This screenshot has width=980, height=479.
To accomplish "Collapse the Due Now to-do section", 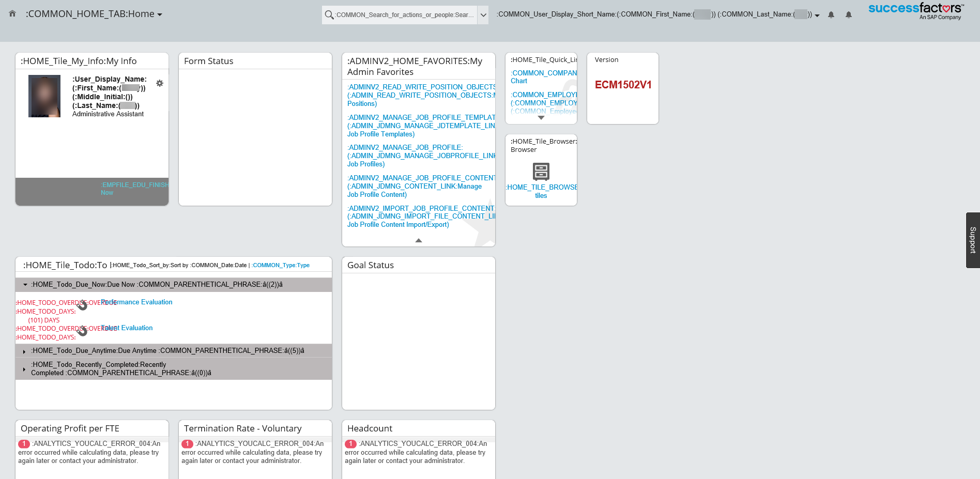I will pos(25,285).
